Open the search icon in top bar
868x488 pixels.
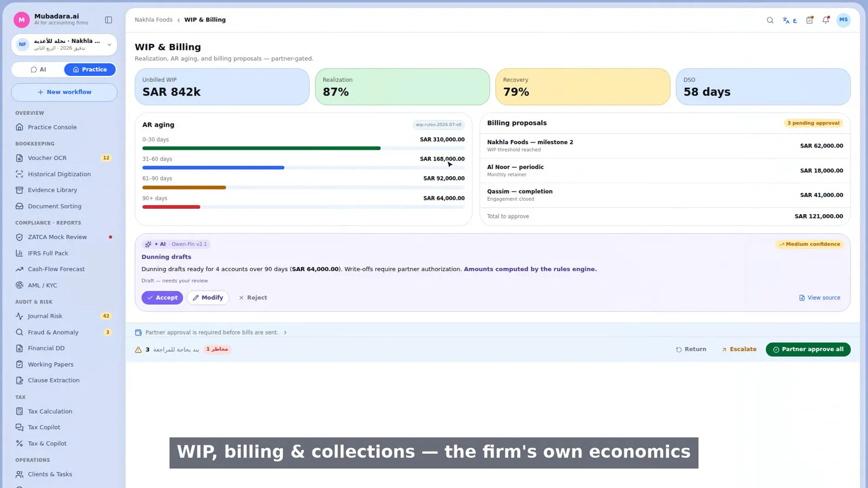(x=770, y=20)
